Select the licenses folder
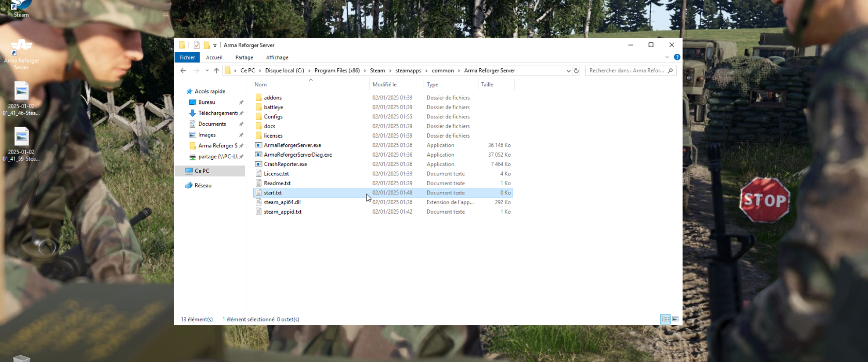The image size is (868, 362). [x=273, y=136]
